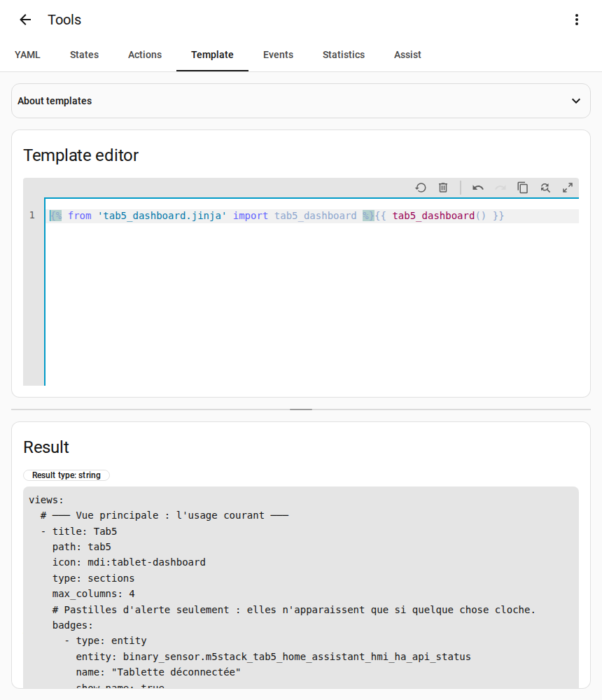This screenshot has width=602, height=700.
Task: Switch to the Statistics tab
Action: (344, 55)
